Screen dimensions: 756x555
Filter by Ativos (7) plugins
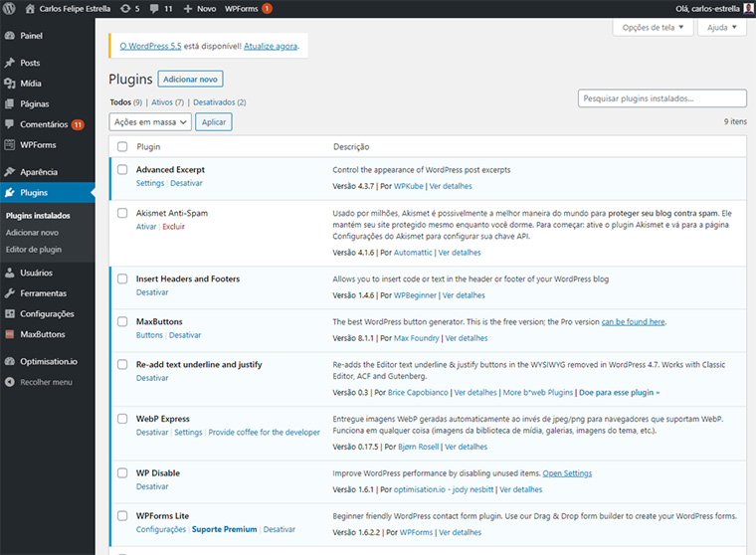(x=167, y=102)
